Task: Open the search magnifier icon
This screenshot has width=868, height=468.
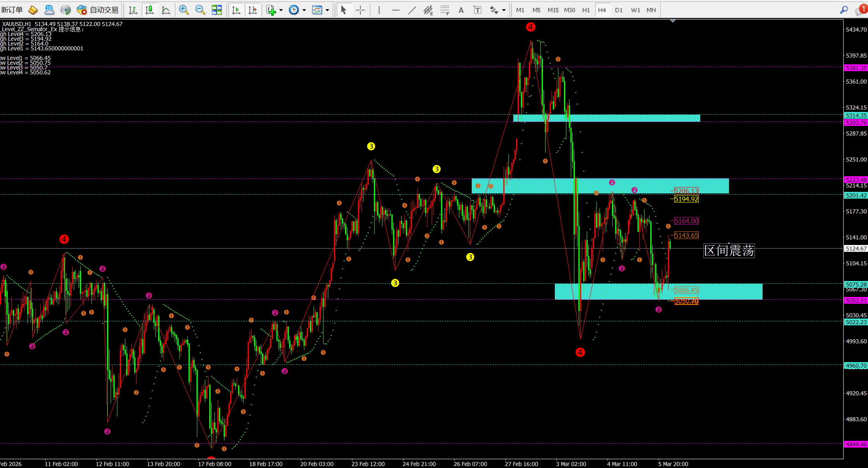Action: pos(844,10)
